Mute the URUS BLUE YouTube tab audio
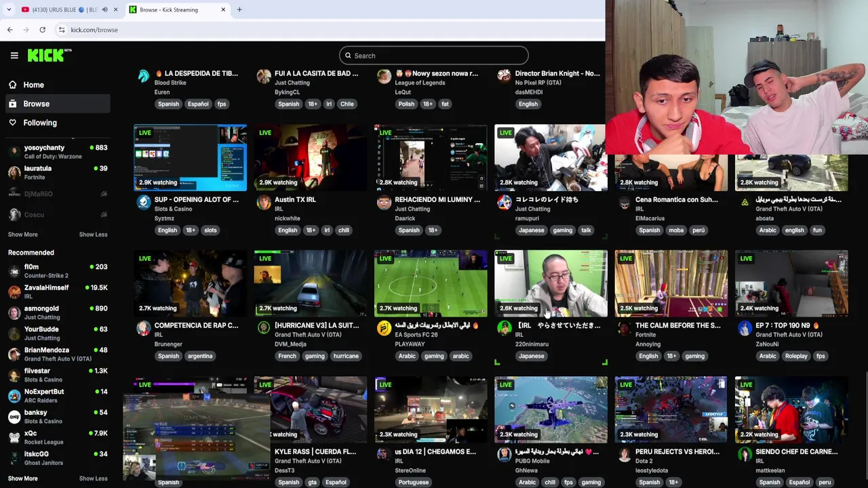Screen dimensions: 868x488 click(x=104, y=9)
